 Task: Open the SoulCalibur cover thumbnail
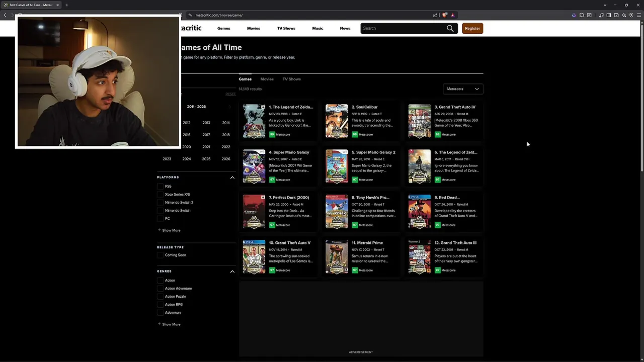(337, 121)
